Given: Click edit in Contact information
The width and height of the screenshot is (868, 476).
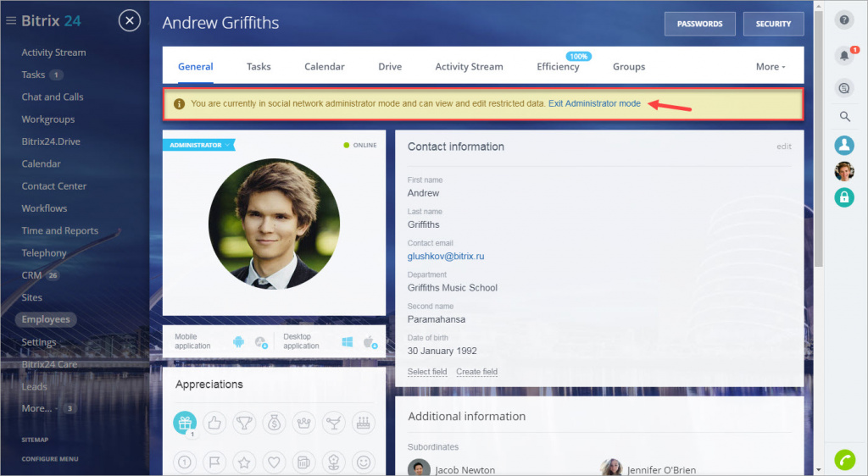Looking at the screenshot, I should click(x=784, y=147).
